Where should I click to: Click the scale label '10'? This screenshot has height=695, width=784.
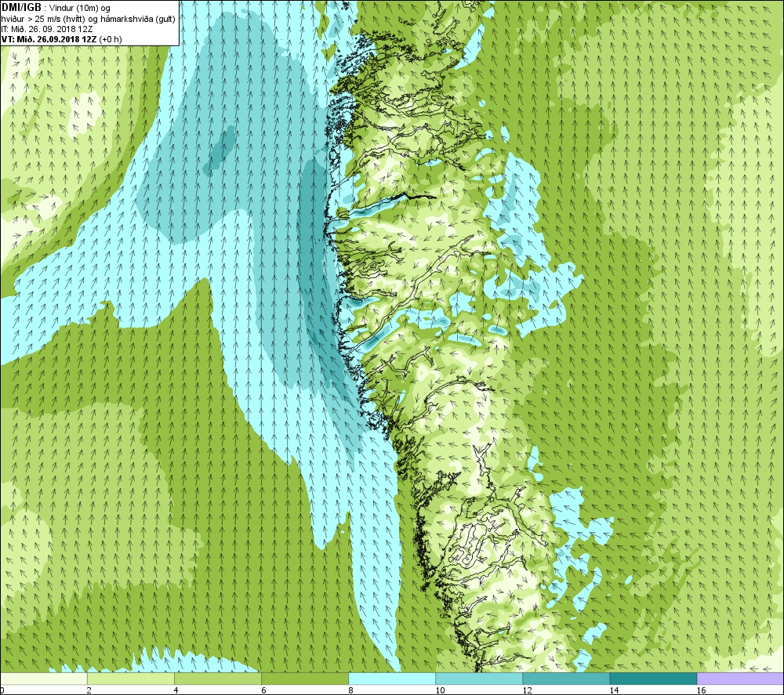tap(440, 690)
